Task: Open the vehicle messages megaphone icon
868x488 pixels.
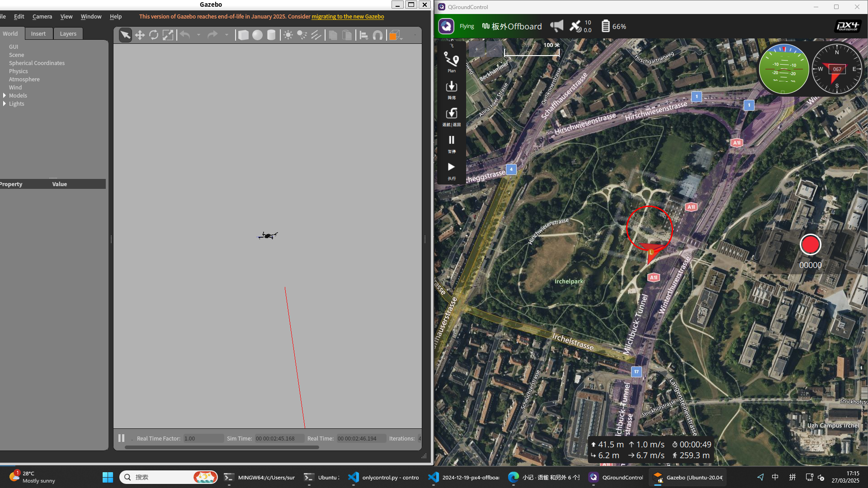Action: (x=557, y=26)
